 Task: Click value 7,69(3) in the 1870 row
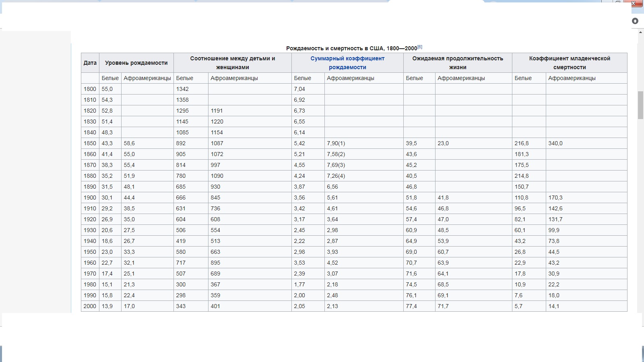[x=336, y=165]
